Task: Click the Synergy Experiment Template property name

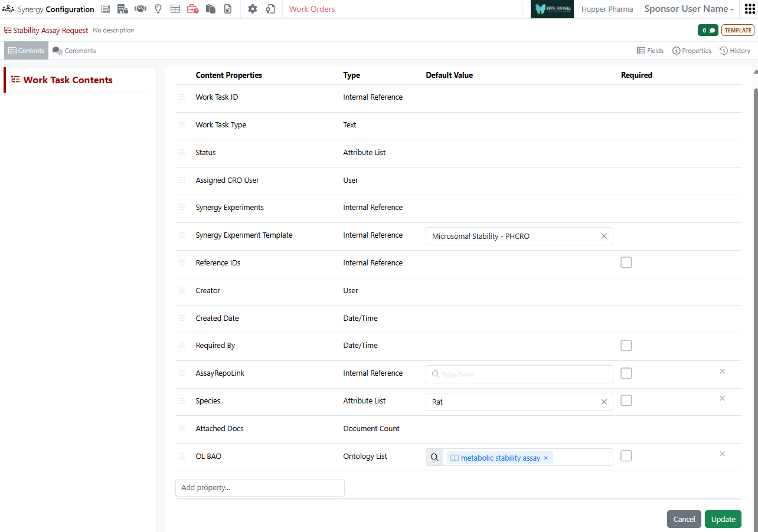Action: pos(244,235)
